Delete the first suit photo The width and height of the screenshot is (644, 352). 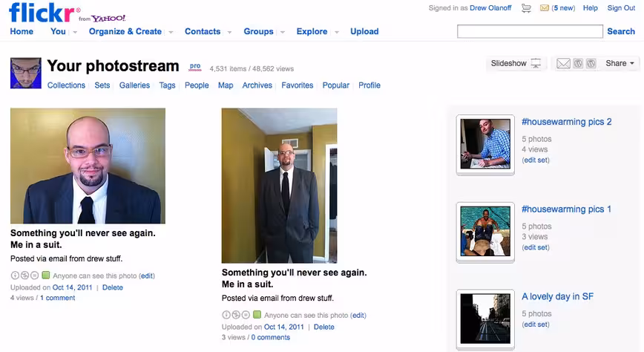coord(113,287)
